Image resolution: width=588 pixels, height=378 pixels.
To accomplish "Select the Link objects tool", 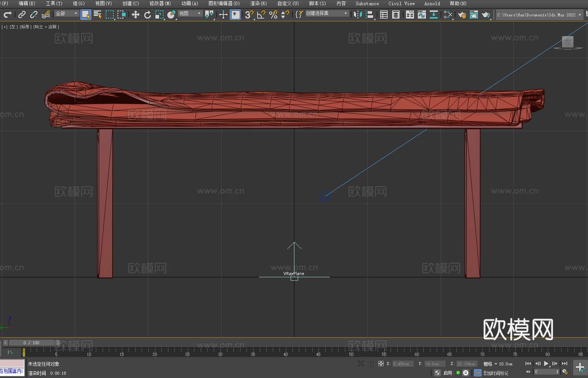I will [x=22, y=14].
